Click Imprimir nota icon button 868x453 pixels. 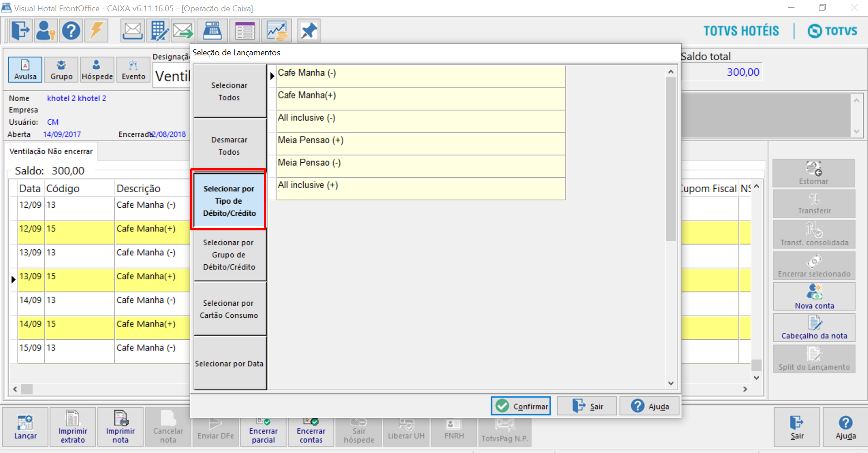[120, 427]
